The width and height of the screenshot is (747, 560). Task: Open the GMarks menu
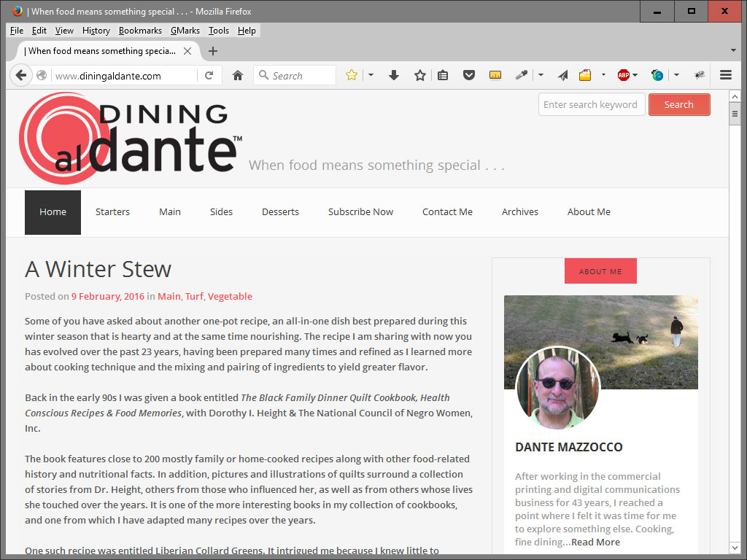(x=185, y=31)
